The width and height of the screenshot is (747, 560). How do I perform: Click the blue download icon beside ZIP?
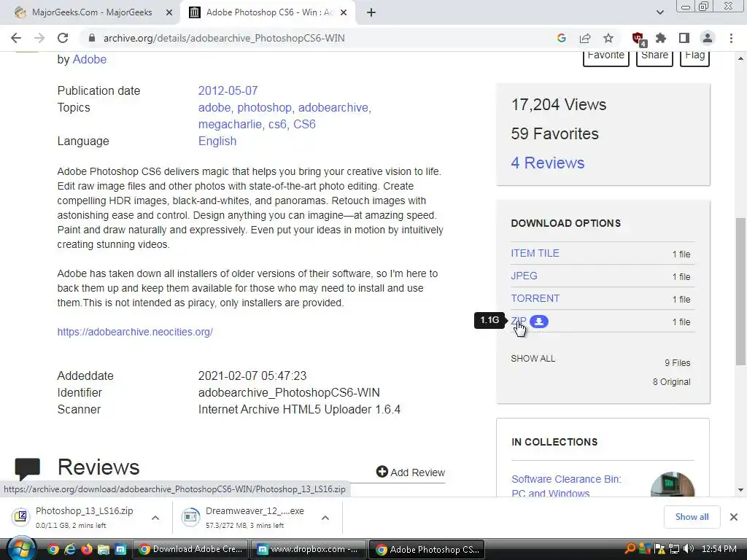click(x=539, y=322)
